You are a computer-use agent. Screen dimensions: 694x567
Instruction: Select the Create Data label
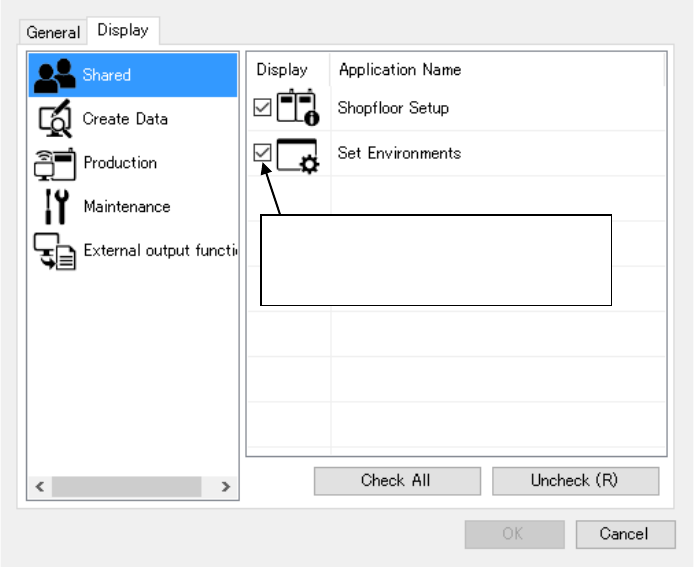tap(125, 119)
